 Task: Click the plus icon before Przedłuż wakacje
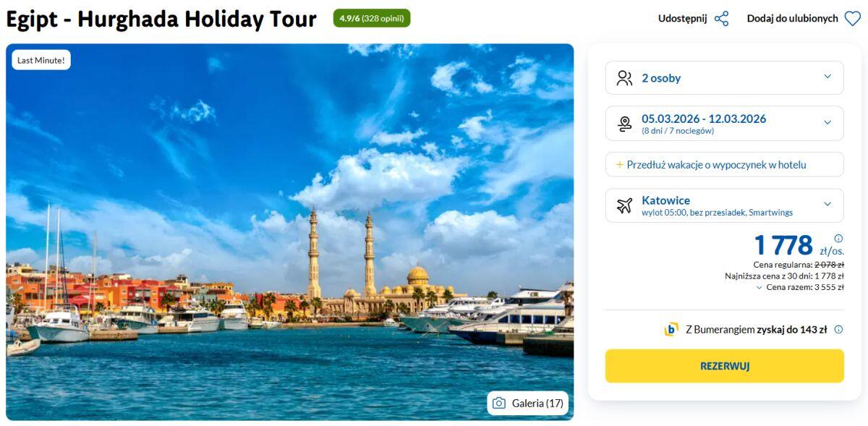pos(619,165)
